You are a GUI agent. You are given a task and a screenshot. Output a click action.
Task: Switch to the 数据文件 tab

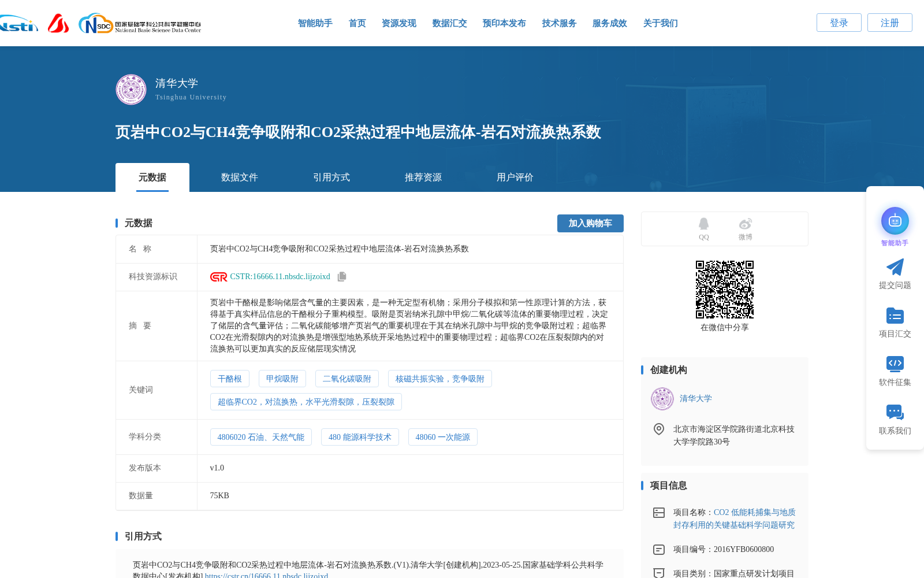240,177
